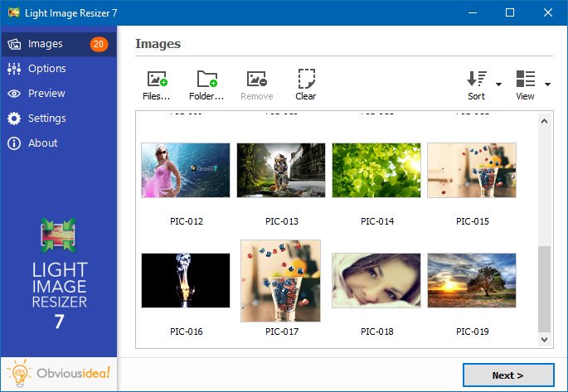Select the PIC-017 glass thumbnail
Screen dimensions: 568x392
pyautogui.click(x=280, y=279)
